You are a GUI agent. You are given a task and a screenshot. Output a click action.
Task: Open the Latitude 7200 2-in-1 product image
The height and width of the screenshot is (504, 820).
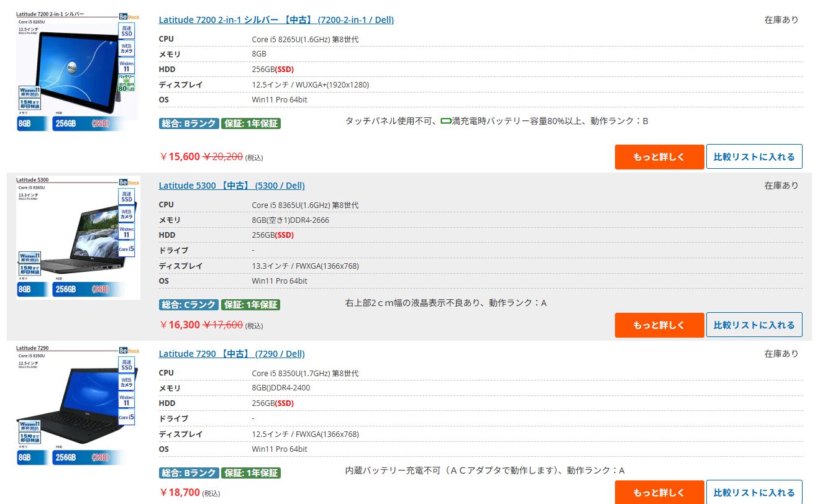(x=78, y=71)
